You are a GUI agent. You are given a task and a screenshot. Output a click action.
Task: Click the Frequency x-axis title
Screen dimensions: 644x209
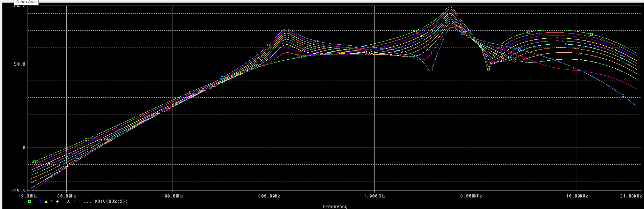pos(335,206)
